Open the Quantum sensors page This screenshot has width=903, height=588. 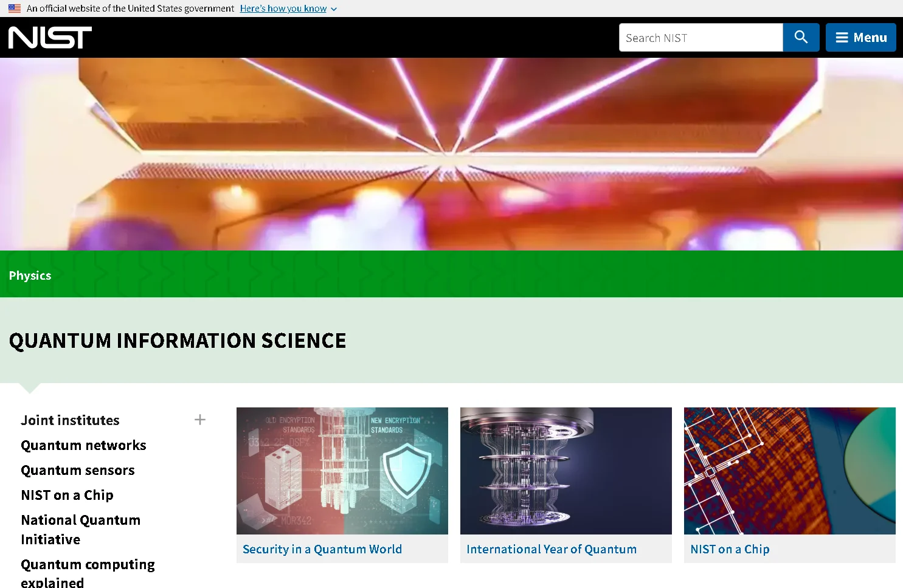(x=77, y=469)
